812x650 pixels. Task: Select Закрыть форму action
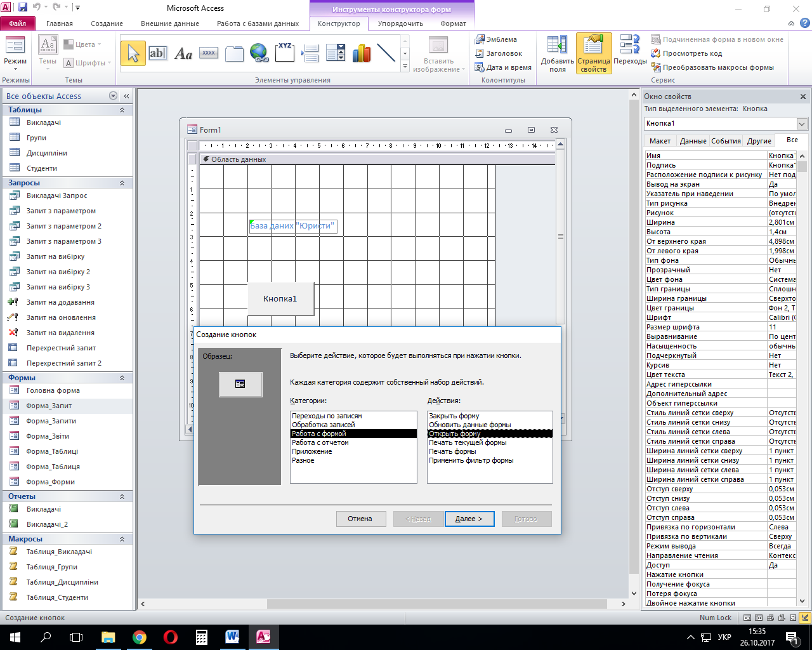tap(490, 416)
